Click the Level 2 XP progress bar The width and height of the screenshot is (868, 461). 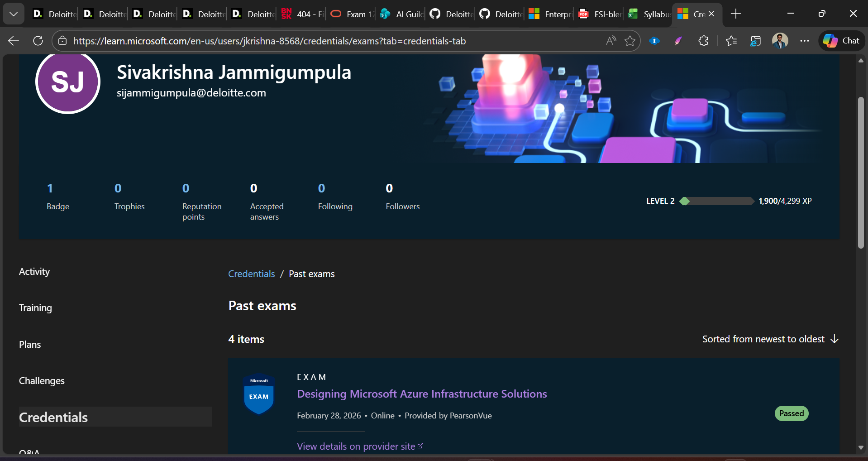click(x=717, y=201)
